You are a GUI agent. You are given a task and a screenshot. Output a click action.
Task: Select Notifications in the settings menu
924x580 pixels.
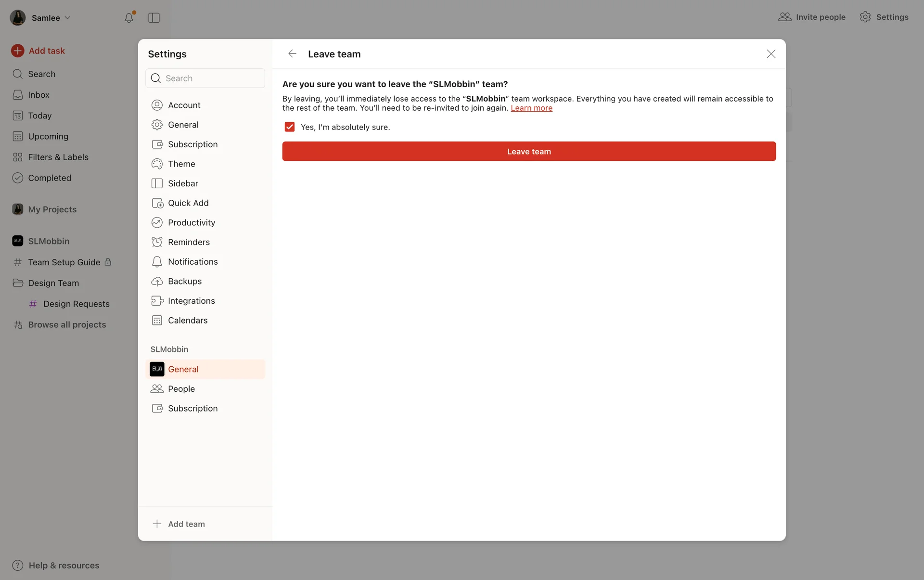pyautogui.click(x=192, y=261)
